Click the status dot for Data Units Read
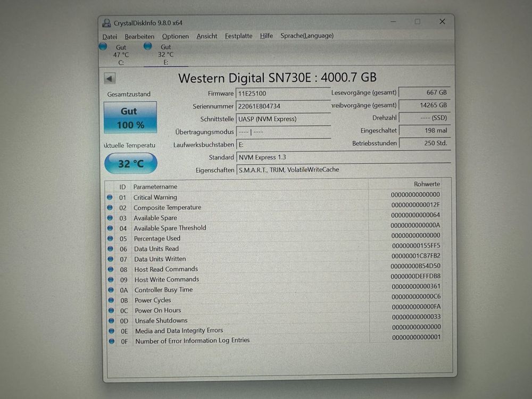 [110, 248]
